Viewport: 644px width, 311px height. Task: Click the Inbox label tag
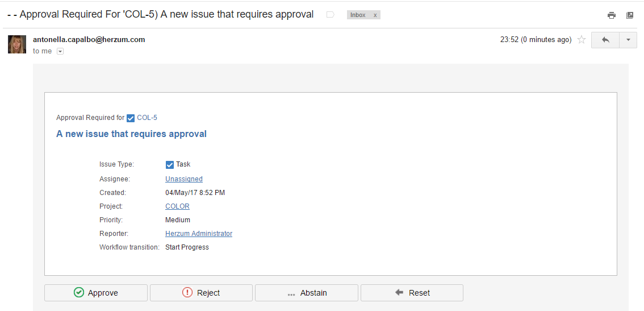(x=358, y=15)
